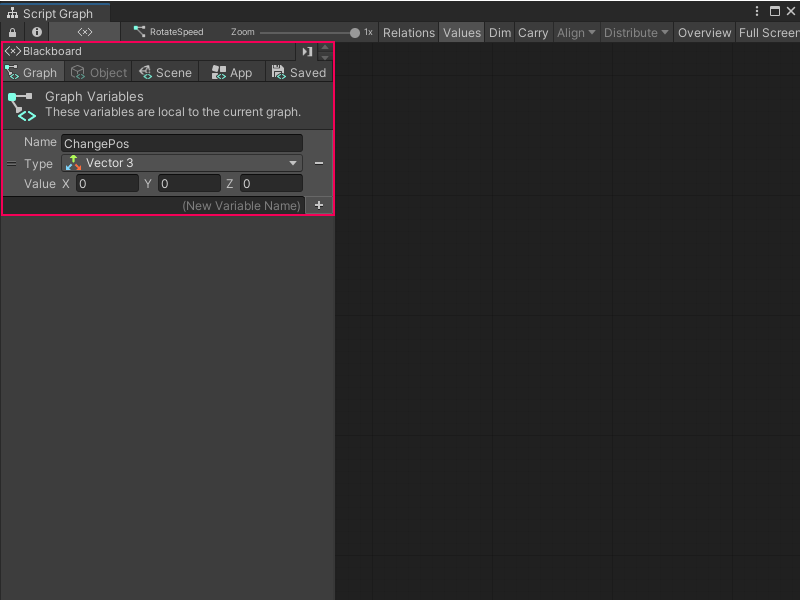Remove the ChangePos variable with minus button

tap(318, 163)
